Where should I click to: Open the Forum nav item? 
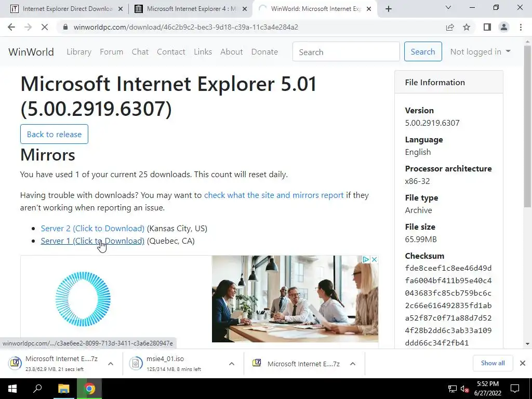point(111,52)
